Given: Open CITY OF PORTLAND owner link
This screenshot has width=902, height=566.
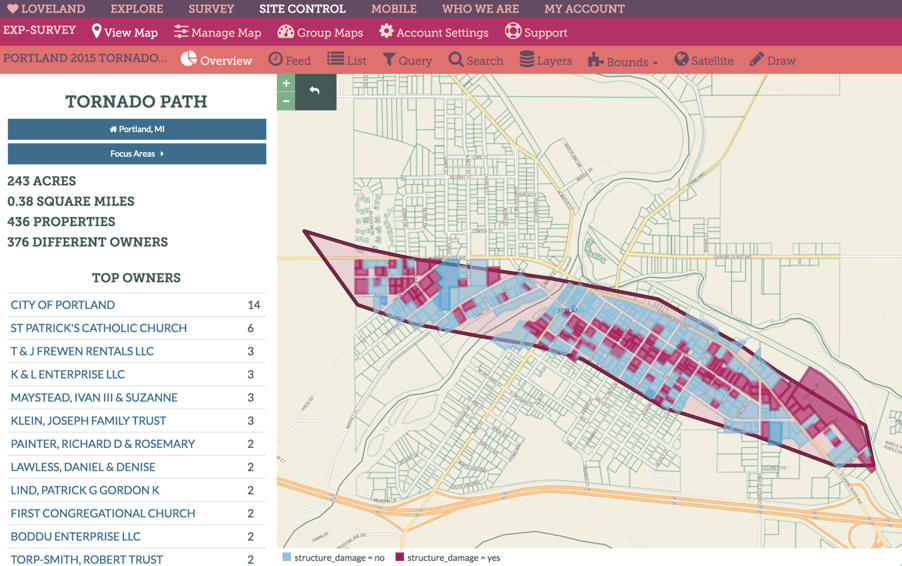Looking at the screenshot, I should 63,305.
